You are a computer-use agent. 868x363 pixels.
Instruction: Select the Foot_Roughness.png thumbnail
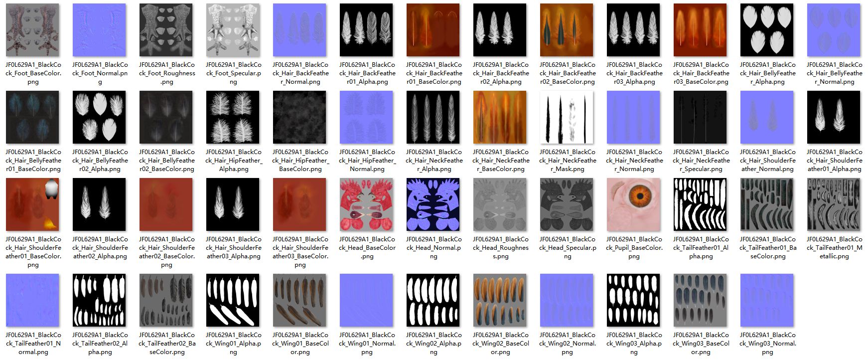pyautogui.click(x=166, y=30)
